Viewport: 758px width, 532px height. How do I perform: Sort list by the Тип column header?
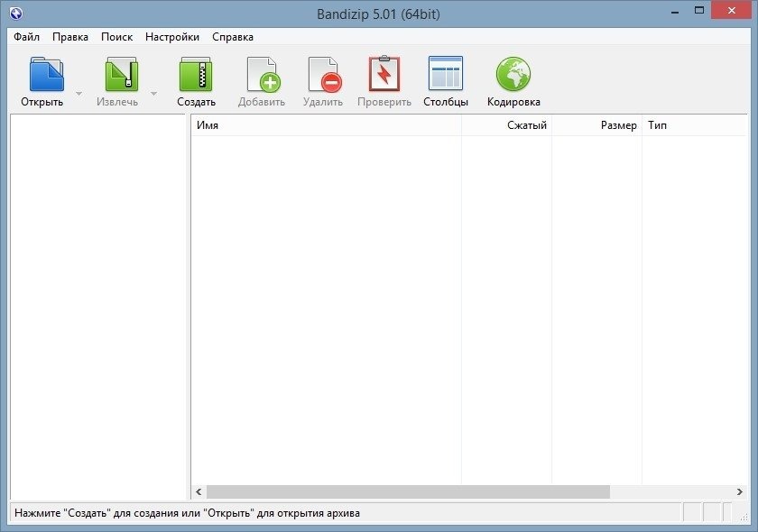[695, 125]
